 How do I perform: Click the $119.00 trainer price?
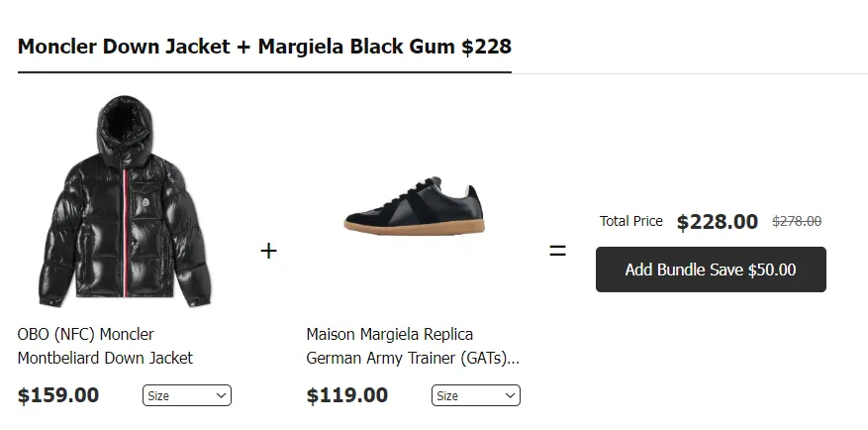point(347,395)
